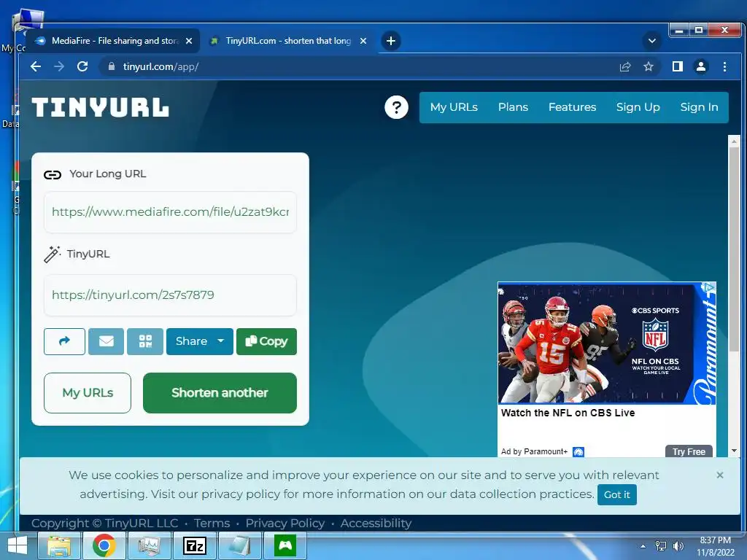
Task: Generate QR code for the TinyURL
Action: click(145, 341)
